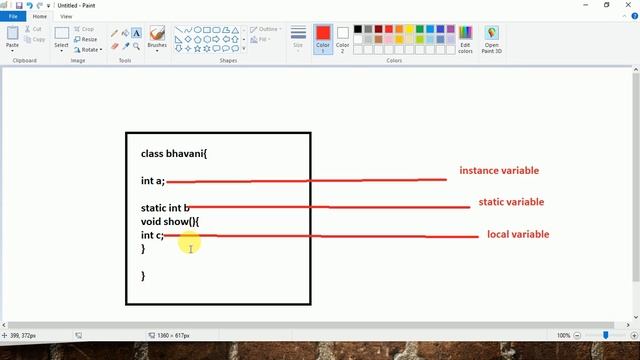Choose the Polygon shape
This screenshot has width=640, height=360.
tap(226, 30)
